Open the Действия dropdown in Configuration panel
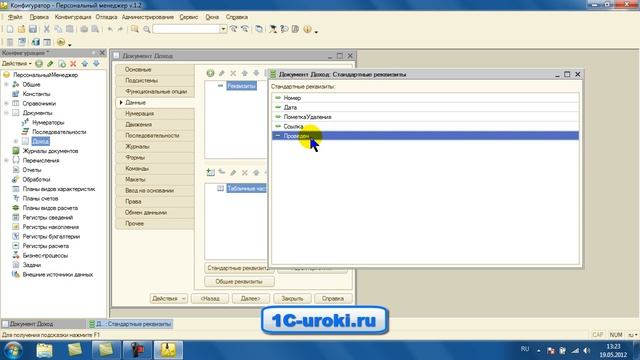 [16, 64]
